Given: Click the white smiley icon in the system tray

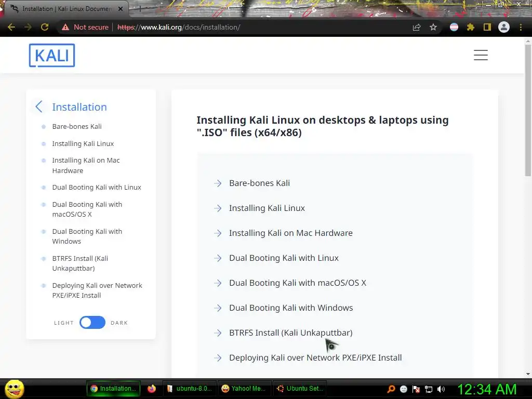Looking at the screenshot, I should (404, 389).
